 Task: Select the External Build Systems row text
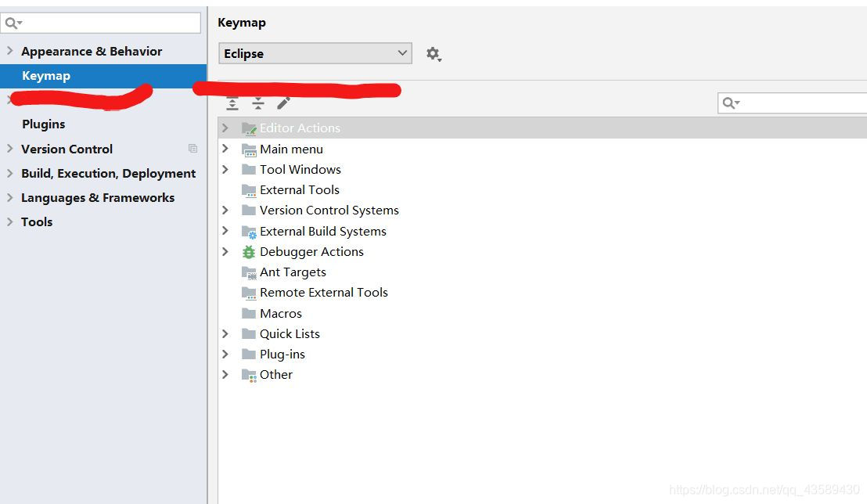tap(323, 231)
